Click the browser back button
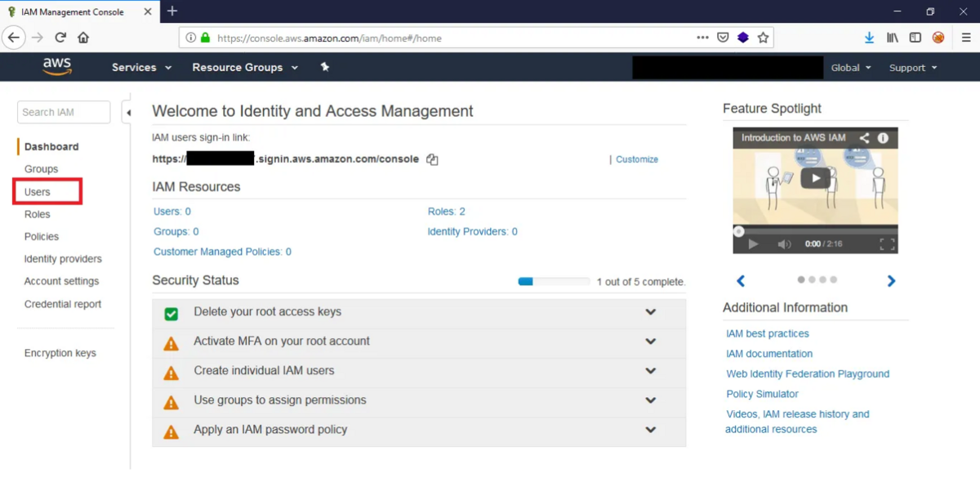 pyautogui.click(x=13, y=38)
